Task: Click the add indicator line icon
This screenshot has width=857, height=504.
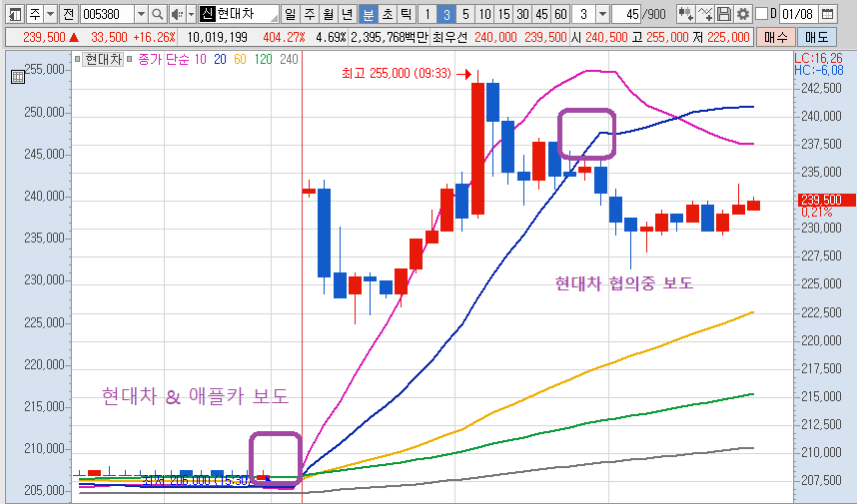Action: click(705, 14)
